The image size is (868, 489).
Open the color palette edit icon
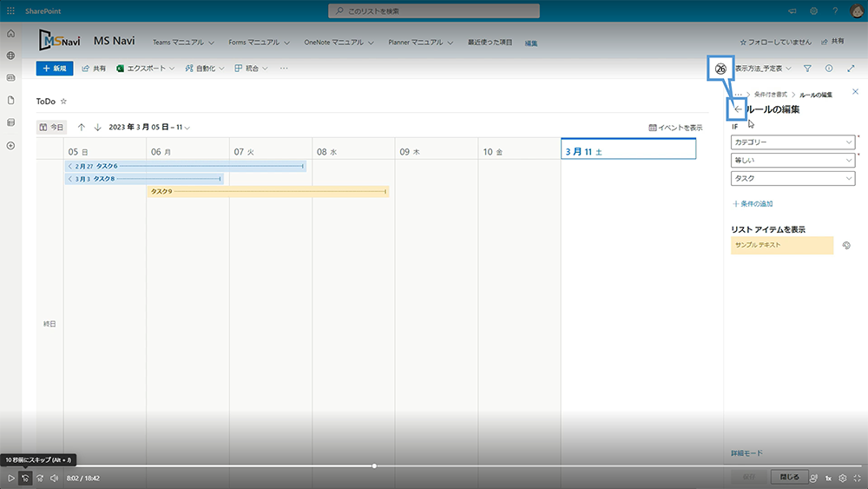[846, 245]
